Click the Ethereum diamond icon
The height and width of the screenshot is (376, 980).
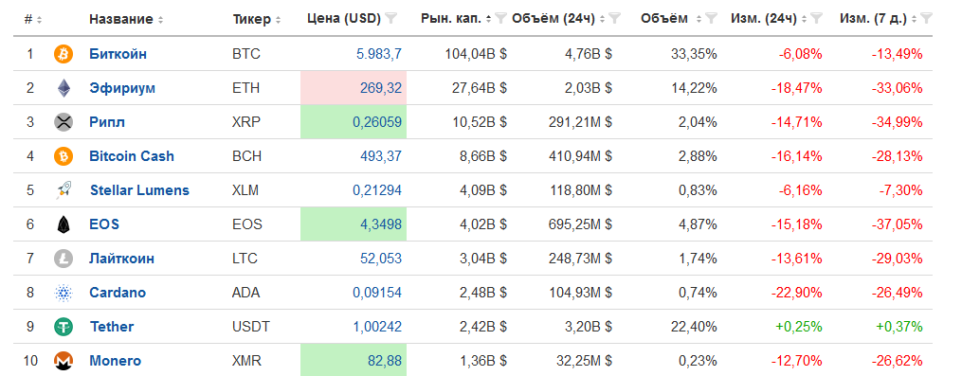64,88
